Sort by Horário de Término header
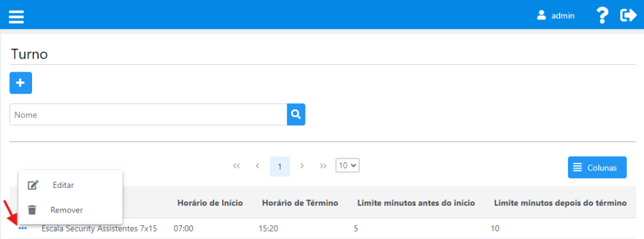 pyautogui.click(x=300, y=203)
